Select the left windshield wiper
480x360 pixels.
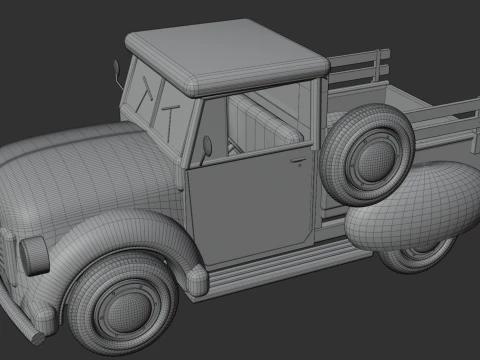tap(145, 93)
